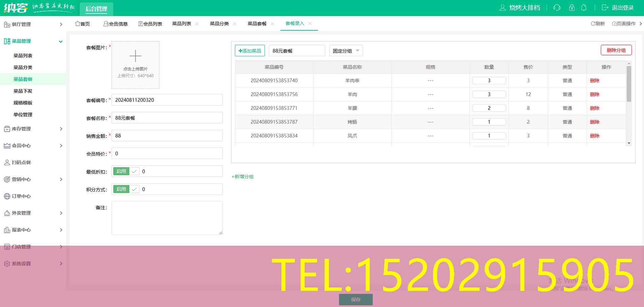This screenshot has width=644, height=307.
Task: Click the red 删除分组 button
Action: (x=616, y=50)
